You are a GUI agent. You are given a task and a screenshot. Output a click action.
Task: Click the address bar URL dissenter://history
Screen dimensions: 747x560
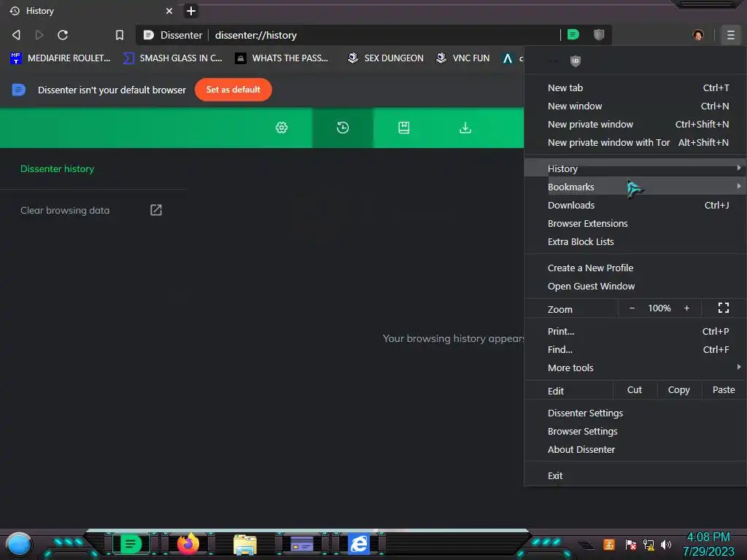256,35
